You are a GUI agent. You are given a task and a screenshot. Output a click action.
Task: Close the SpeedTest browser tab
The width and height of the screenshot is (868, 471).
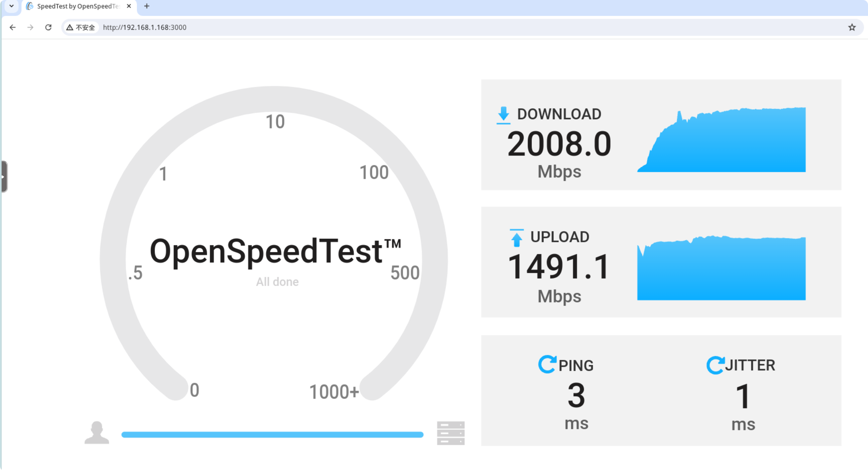click(129, 6)
